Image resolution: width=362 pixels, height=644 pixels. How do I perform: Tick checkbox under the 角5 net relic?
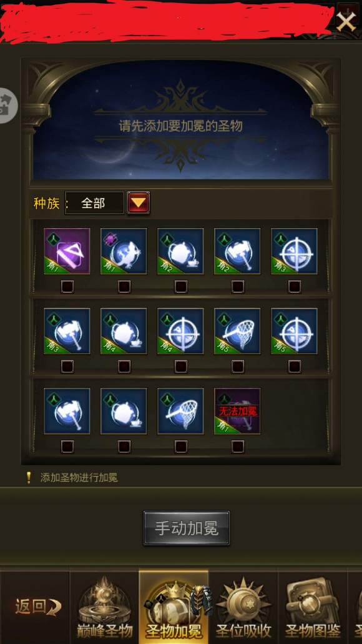click(238, 367)
